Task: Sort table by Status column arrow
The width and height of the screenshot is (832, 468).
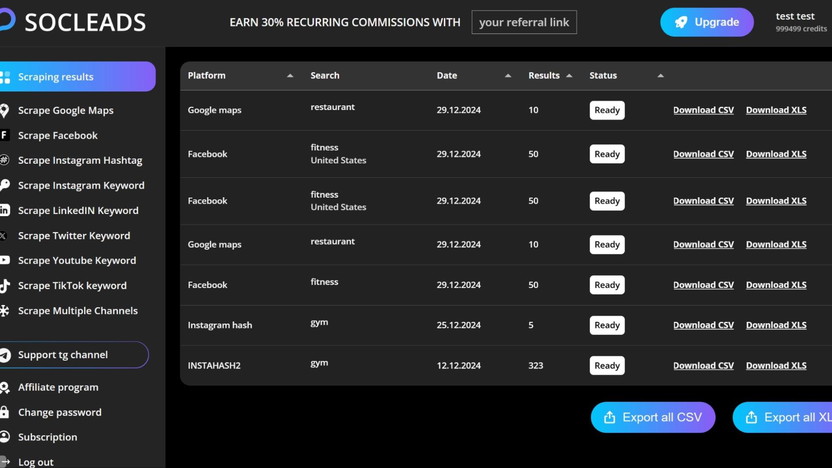Action: tap(660, 76)
